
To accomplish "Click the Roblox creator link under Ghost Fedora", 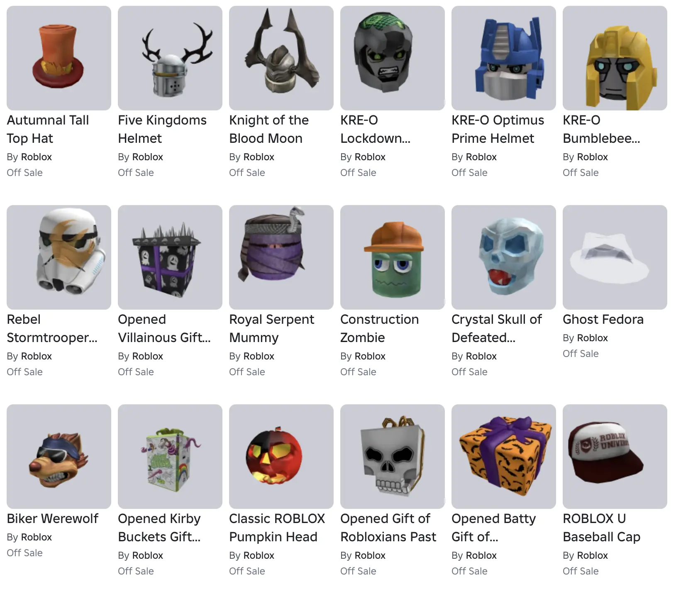I will pos(593,338).
